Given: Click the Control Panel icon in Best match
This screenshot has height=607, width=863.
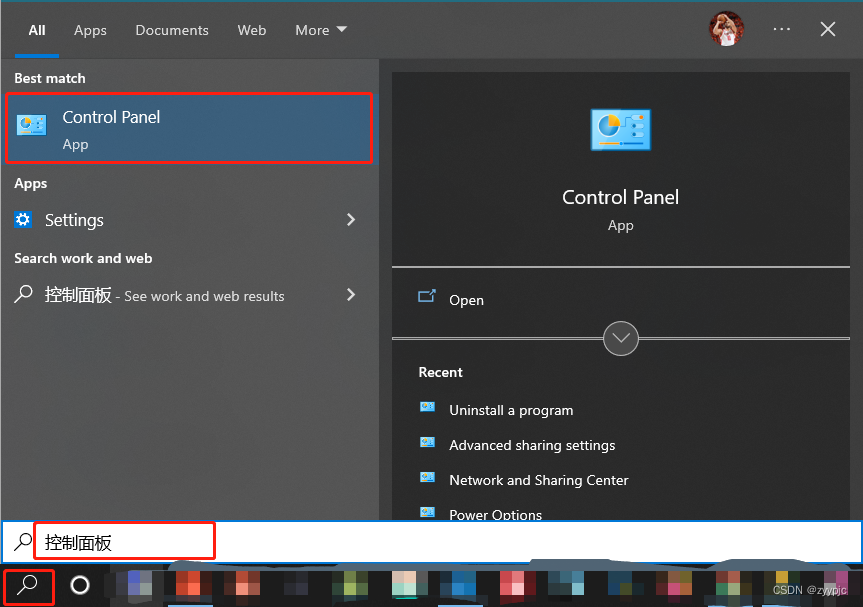Looking at the screenshot, I should [31, 125].
